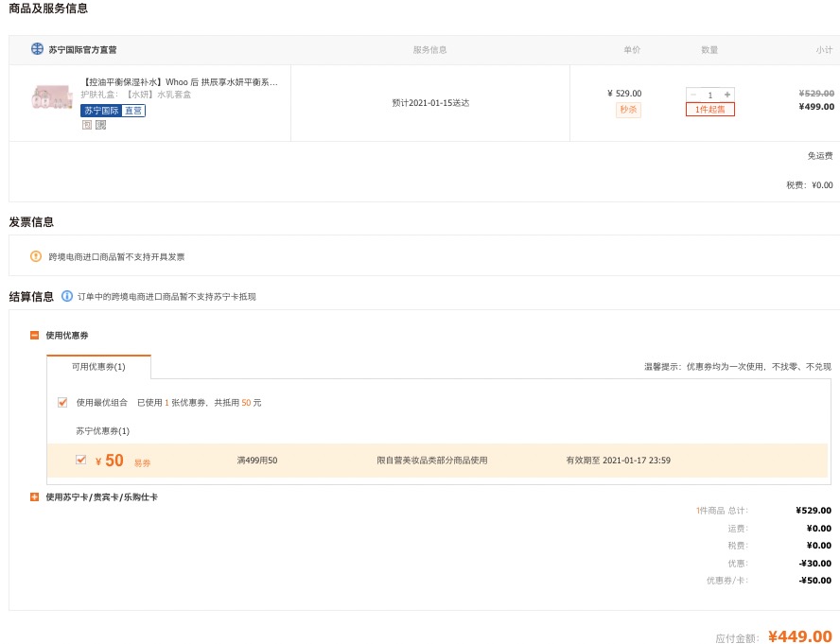
Task: Increase quantity with the plus button
Action: click(x=727, y=95)
